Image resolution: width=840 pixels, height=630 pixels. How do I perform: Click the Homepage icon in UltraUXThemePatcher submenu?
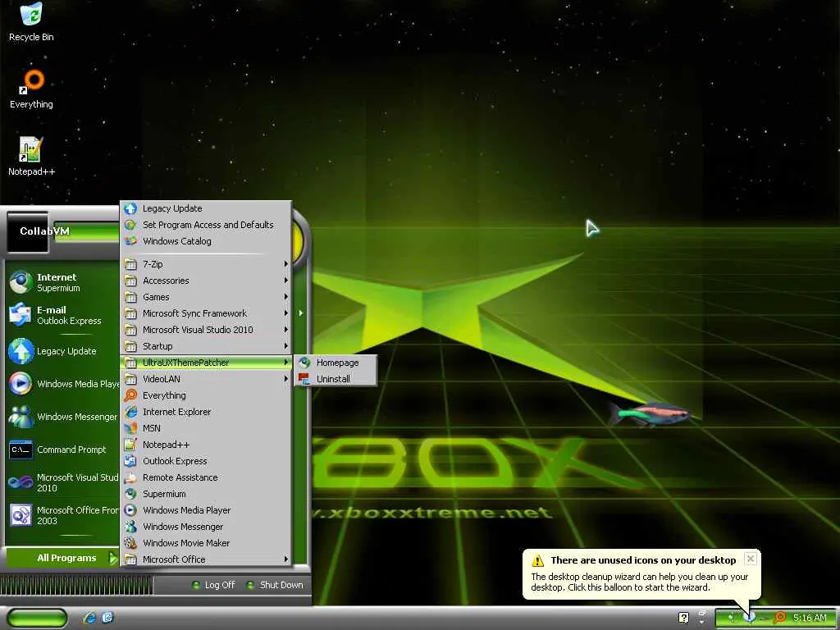pyautogui.click(x=304, y=363)
